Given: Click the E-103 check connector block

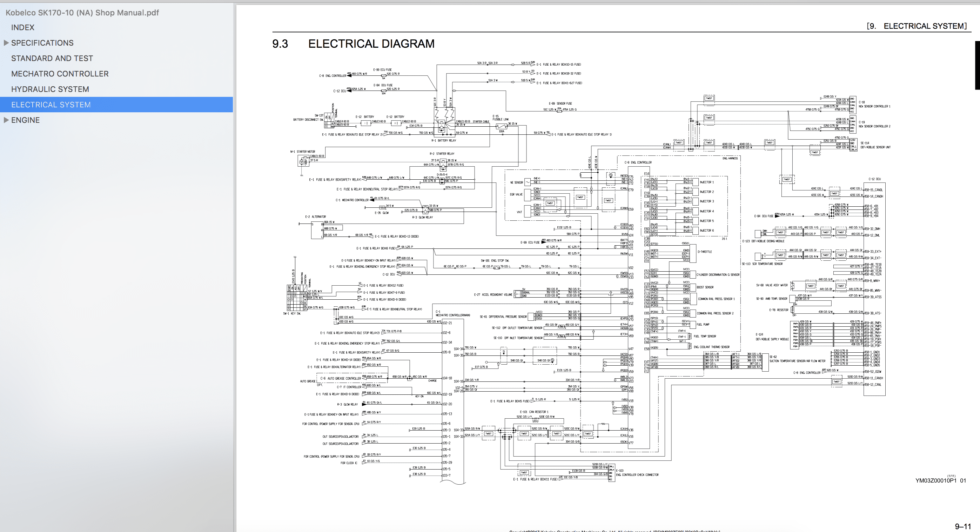Looking at the screenshot, I should point(611,473).
